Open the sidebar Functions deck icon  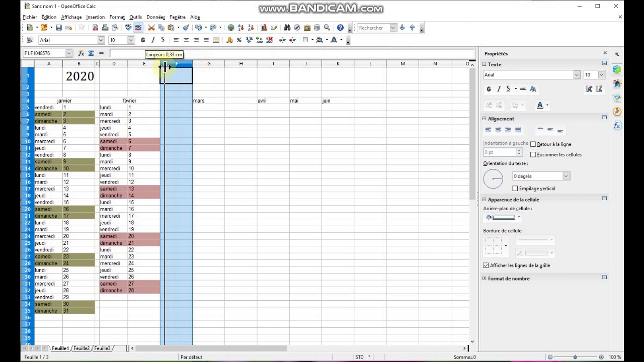[617, 125]
